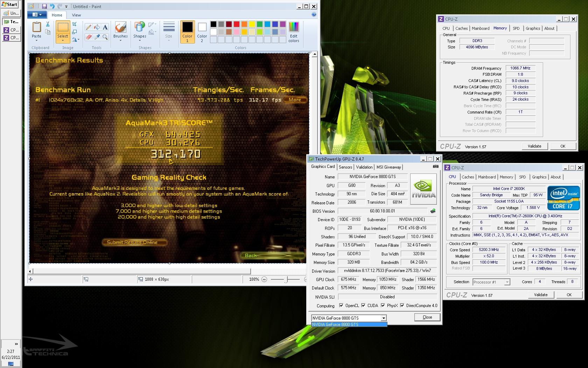This screenshot has height=368, width=588.
Task: Click the Paste clipboard icon in Paint
Action: coord(36,27)
